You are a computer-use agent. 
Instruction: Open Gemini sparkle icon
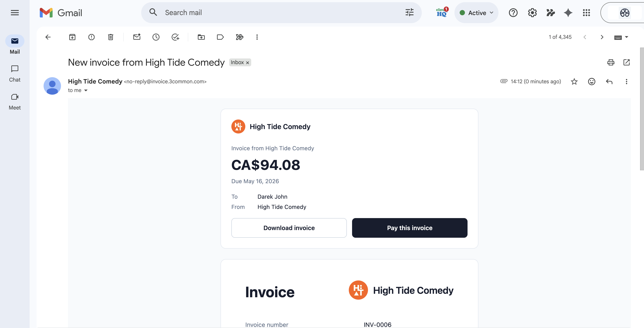click(568, 12)
